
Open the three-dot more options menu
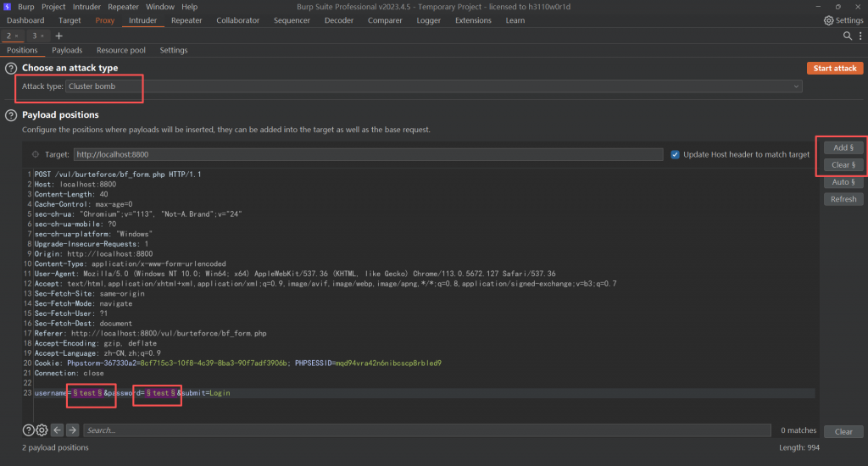(x=859, y=36)
